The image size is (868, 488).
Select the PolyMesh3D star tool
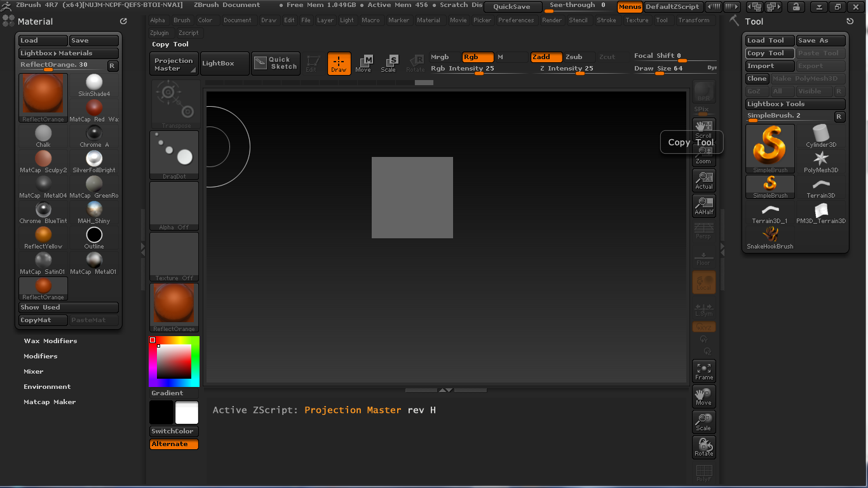tap(821, 162)
